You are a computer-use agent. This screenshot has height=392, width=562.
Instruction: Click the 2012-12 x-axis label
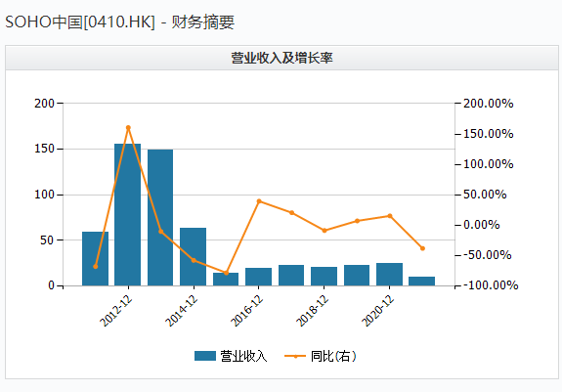coord(115,311)
